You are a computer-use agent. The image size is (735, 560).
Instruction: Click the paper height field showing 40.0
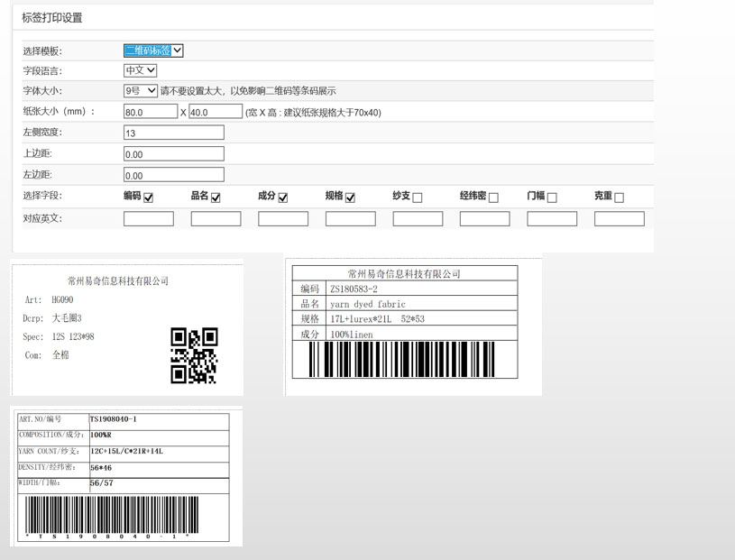tap(216, 112)
